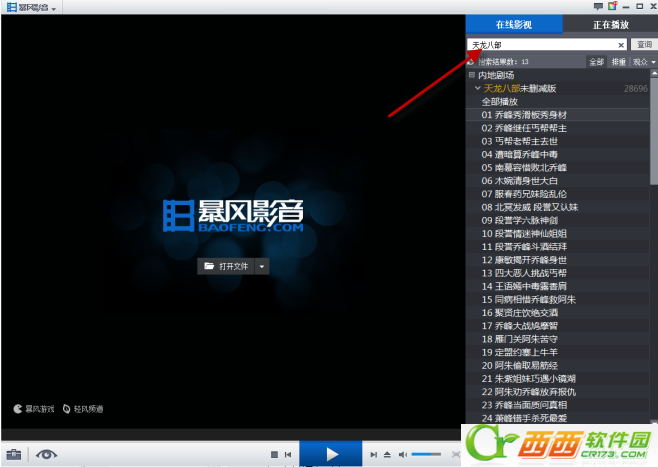658x467 pixels.
Task: Click the 28696 view count
Action: (x=636, y=89)
